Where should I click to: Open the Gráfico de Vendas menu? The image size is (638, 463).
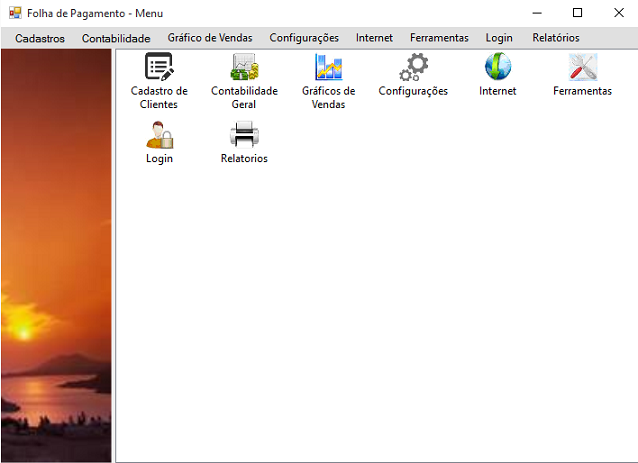tap(210, 38)
